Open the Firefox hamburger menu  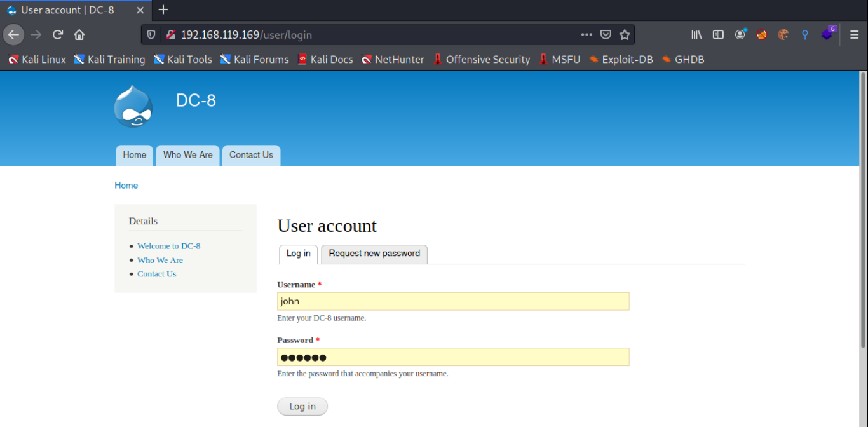click(x=855, y=35)
